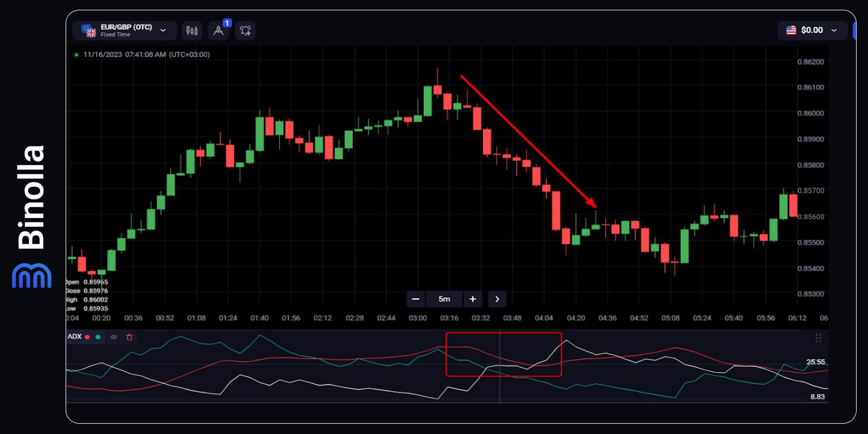This screenshot has height=434, width=868.
Task: Click the red color dot of ADX
Action: coord(87,337)
